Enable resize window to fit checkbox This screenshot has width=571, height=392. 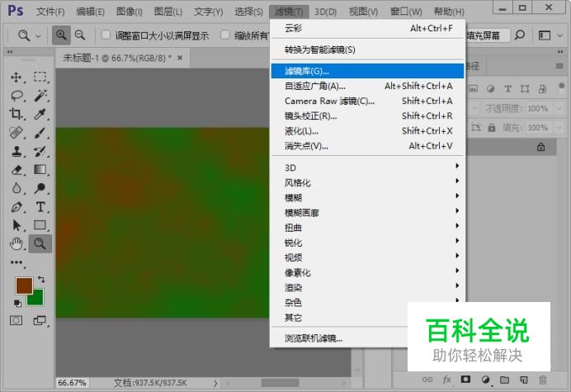106,35
